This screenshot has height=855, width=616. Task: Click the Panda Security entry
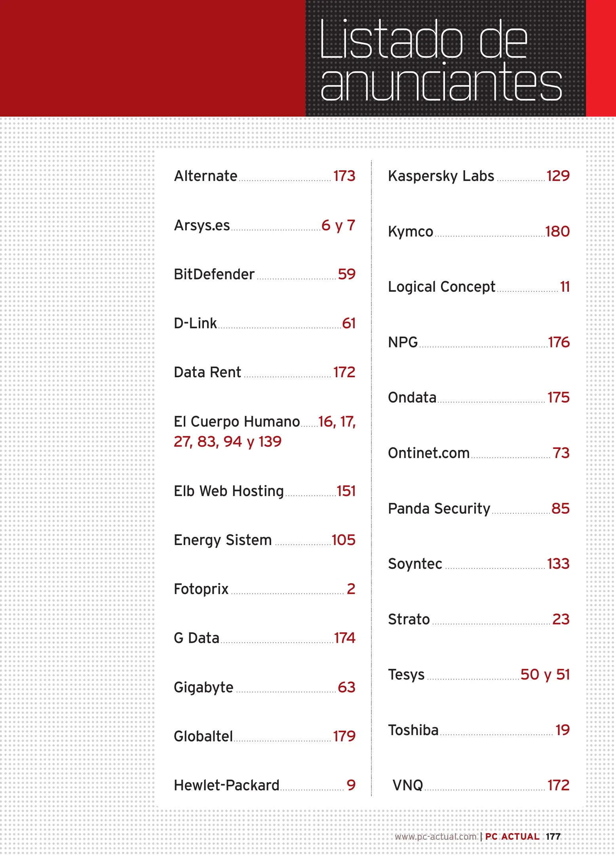[439, 509]
